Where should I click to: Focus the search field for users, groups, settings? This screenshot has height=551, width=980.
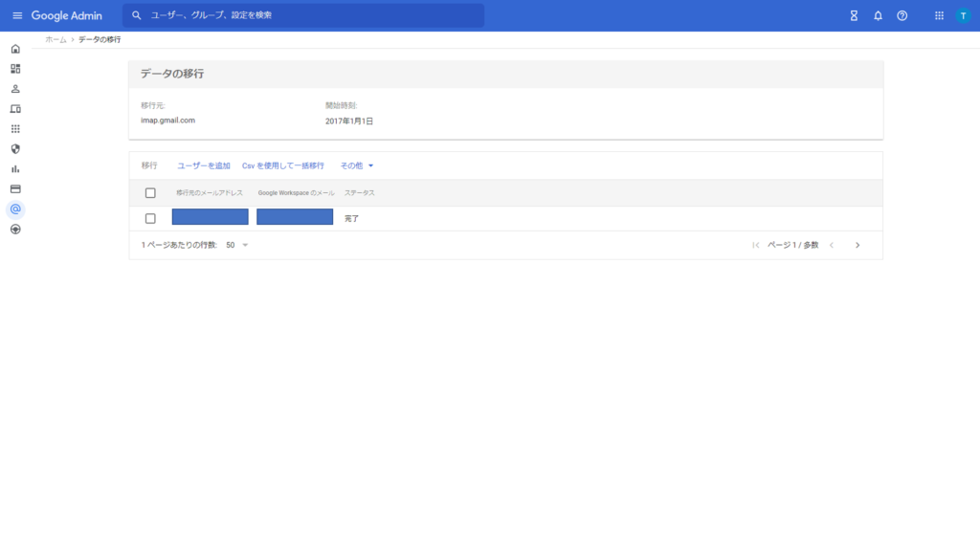tap(303, 15)
